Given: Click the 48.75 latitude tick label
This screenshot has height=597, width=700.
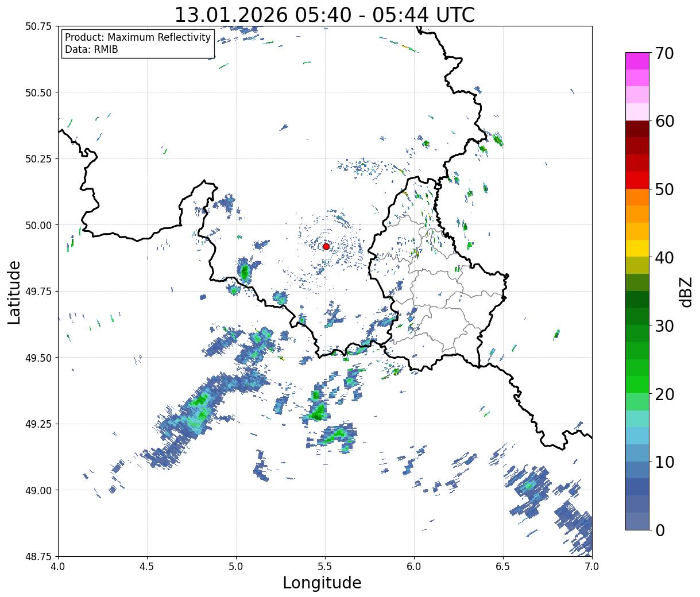Looking at the screenshot, I should (38, 556).
